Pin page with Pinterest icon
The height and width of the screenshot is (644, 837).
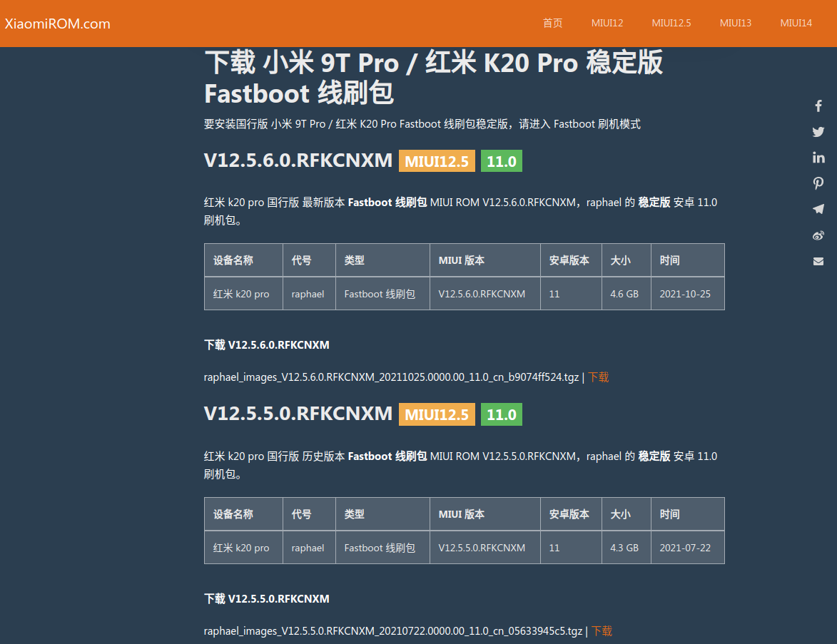(x=818, y=183)
